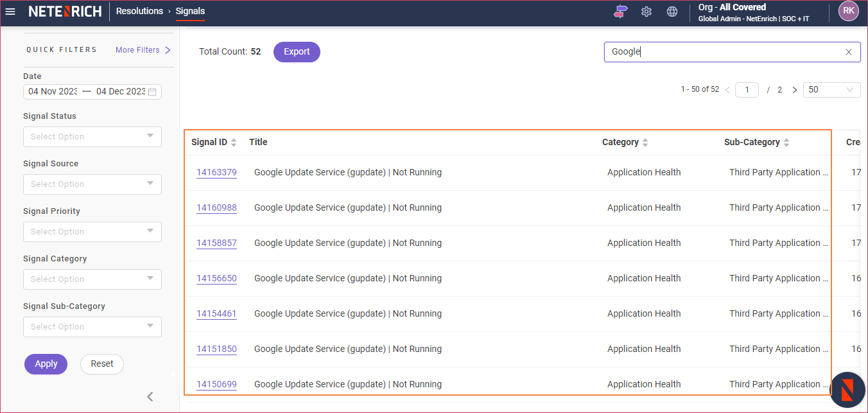
Task: Open the NetEnrich chat assistant bubble
Action: click(x=847, y=390)
